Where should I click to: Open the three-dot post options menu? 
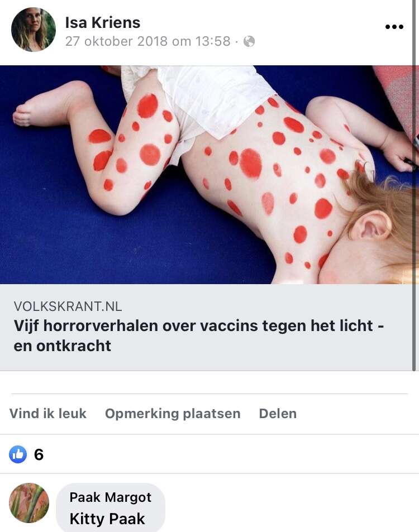click(394, 27)
